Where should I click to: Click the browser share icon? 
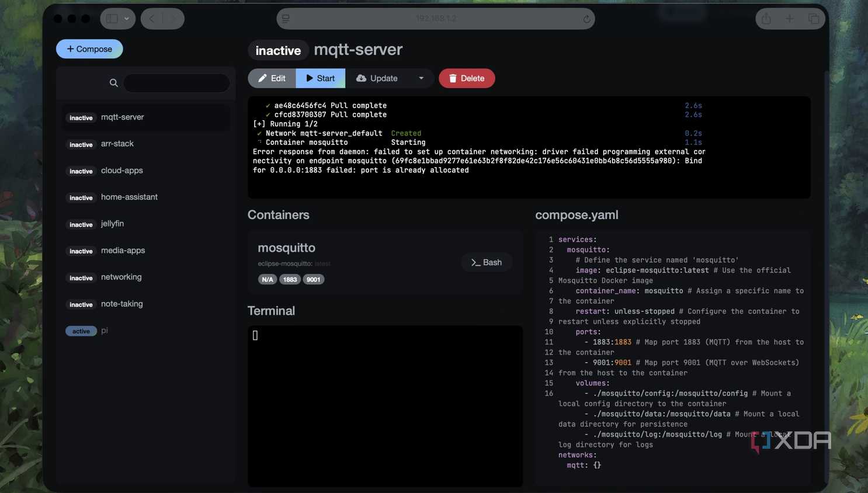point(766,19)
